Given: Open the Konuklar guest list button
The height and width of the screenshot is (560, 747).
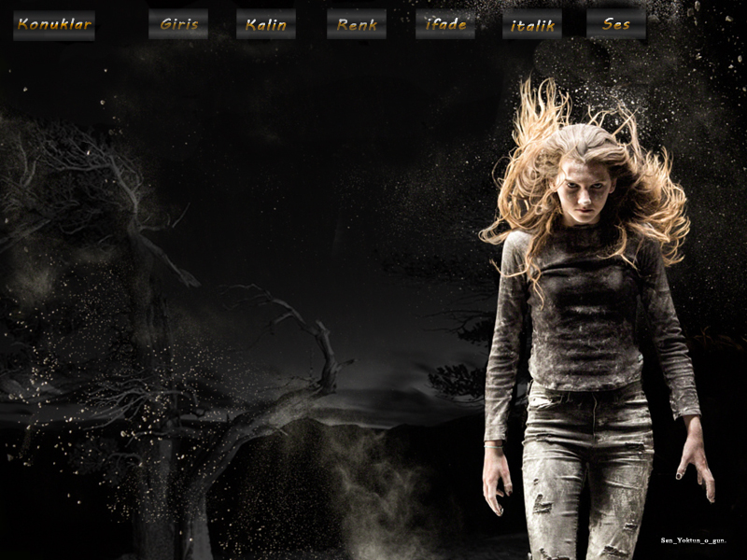Looking at the screenshot, I should coord(54,25).
